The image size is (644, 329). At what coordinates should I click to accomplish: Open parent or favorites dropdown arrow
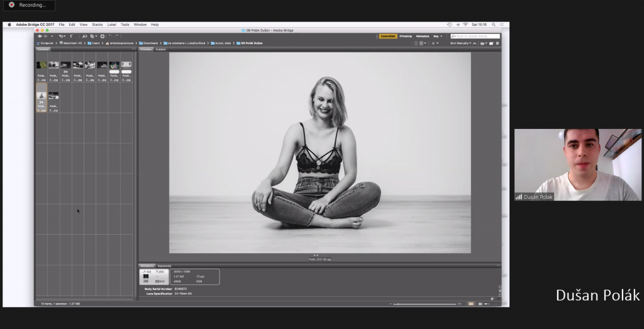tap(52, 36)
